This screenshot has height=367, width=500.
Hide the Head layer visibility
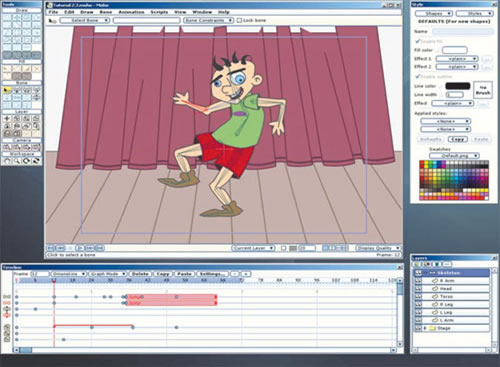[x=418, y=289]
